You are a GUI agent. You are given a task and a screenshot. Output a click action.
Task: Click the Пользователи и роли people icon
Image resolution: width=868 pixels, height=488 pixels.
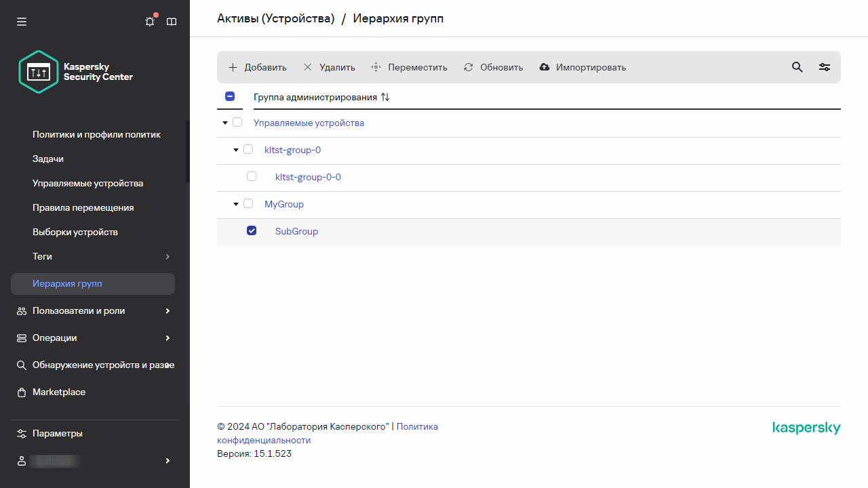22,311
